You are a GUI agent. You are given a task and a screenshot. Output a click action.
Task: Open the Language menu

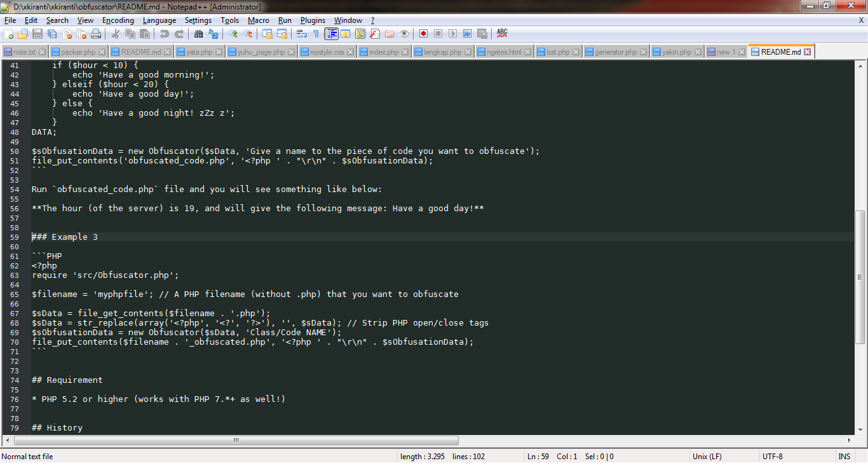159,20
